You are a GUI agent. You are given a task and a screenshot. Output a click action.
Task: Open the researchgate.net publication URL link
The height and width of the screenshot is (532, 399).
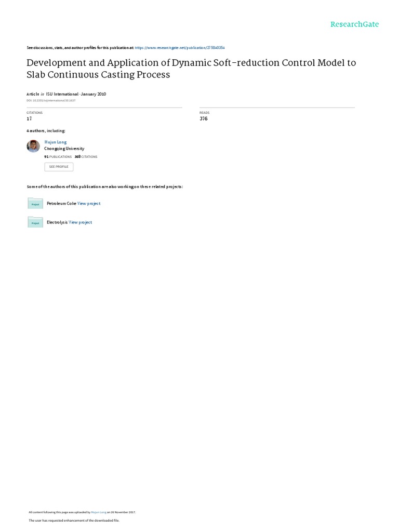180,47
